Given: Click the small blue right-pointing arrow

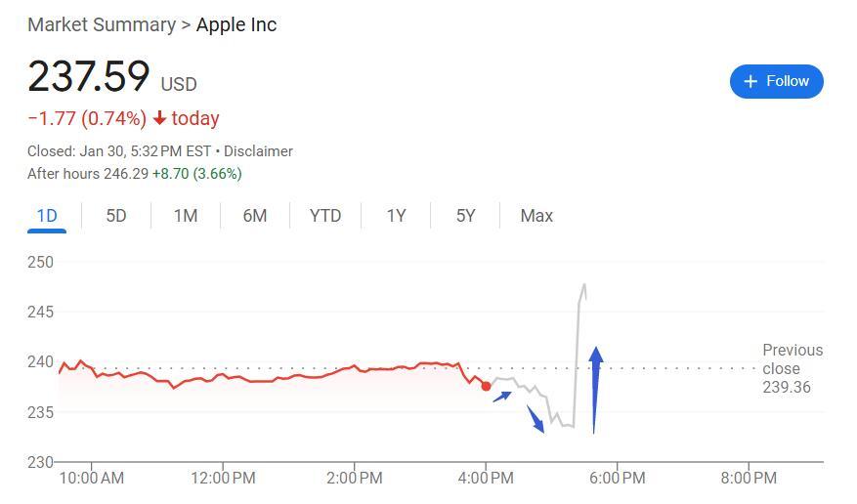Looking at the screenshot, I should click(x=502, y=396).
